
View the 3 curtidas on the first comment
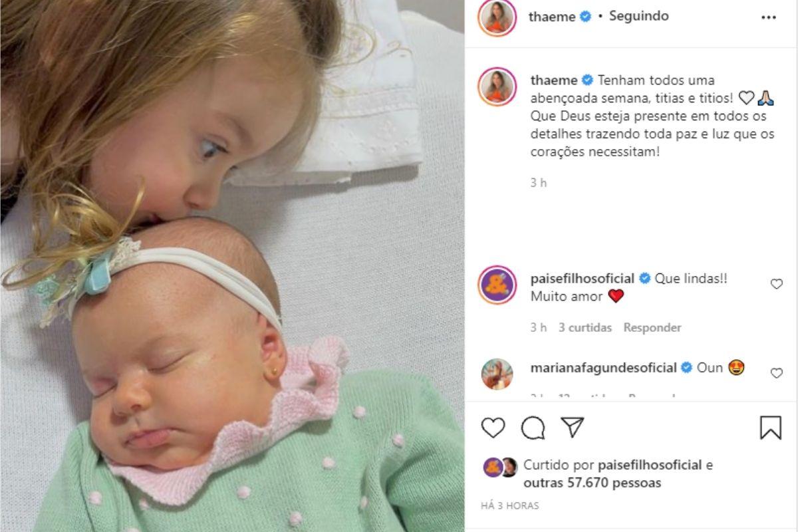[587, 328]
